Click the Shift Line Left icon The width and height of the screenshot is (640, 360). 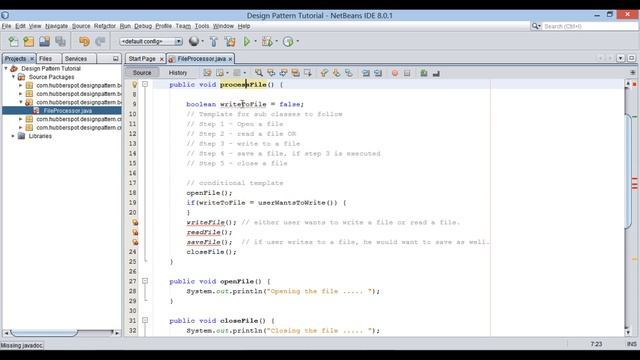pyautogui.click(x=366, y=73)
